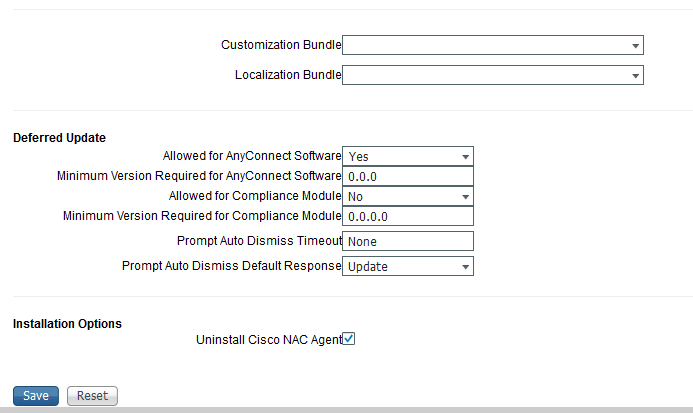Viewport: 693px width, 413px height.
Task: Click the Reset button
Action: (92, 395)
